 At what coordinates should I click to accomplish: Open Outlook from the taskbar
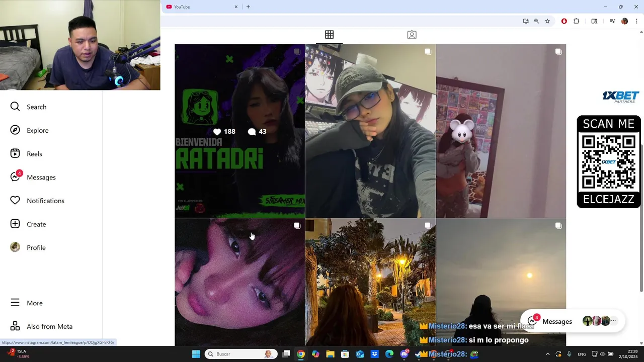[360, 354]
